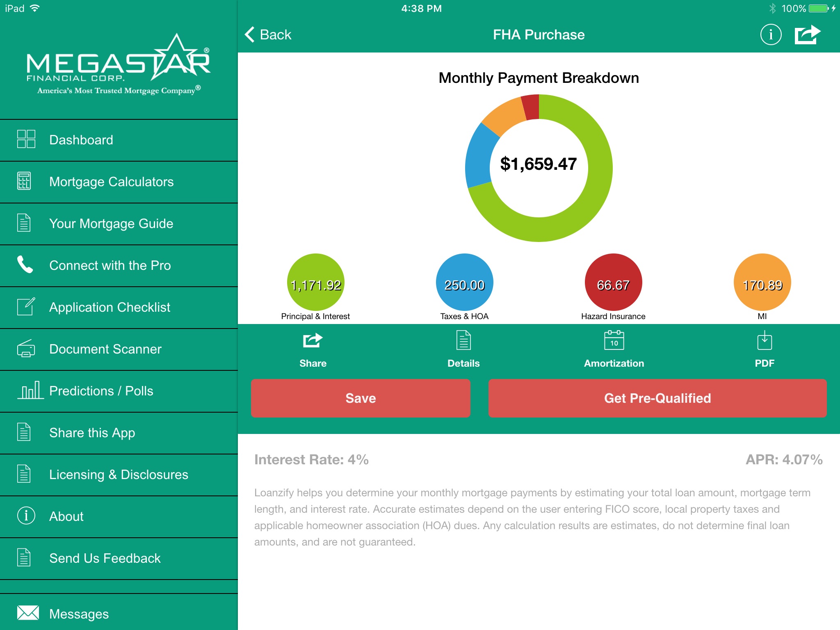This screenshot has height=630, width=840.
Task: Click Save to save calculation
Action: (360, 397)
